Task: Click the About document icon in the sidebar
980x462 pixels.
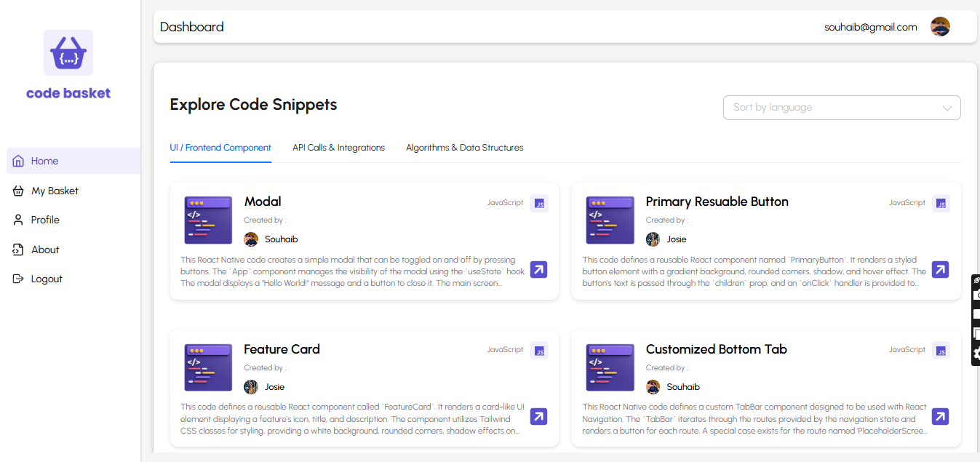Action: click(x=18, y=249)
